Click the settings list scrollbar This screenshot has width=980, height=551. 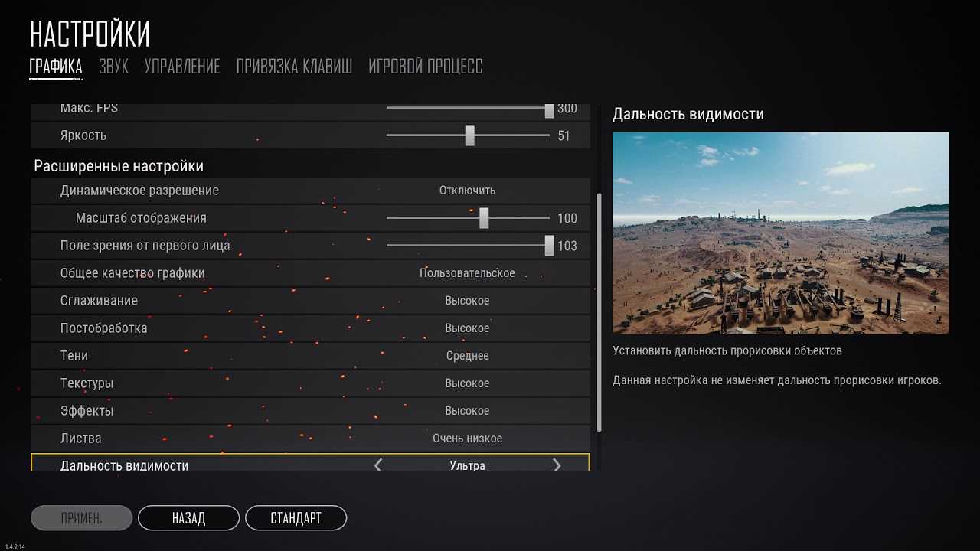pos(599,311)
